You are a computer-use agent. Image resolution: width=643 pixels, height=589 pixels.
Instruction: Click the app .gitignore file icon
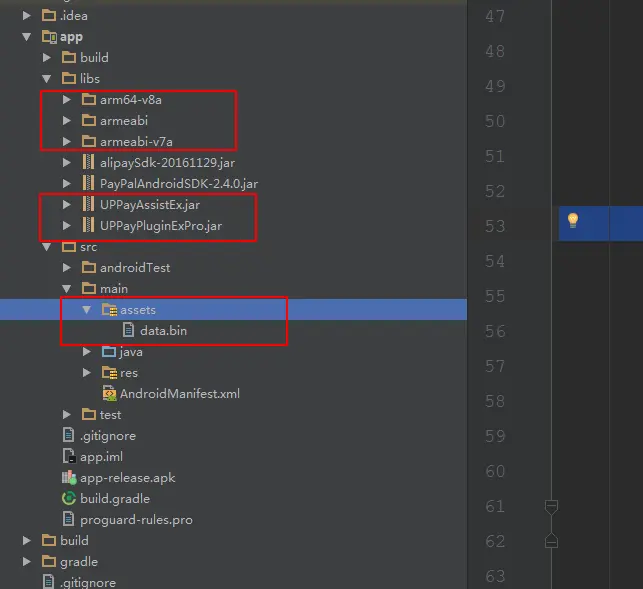click(x=68, y=435)
